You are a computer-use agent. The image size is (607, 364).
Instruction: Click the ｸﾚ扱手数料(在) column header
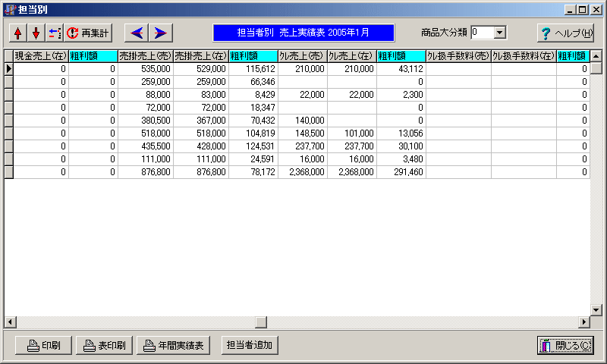tap(524, 56)
